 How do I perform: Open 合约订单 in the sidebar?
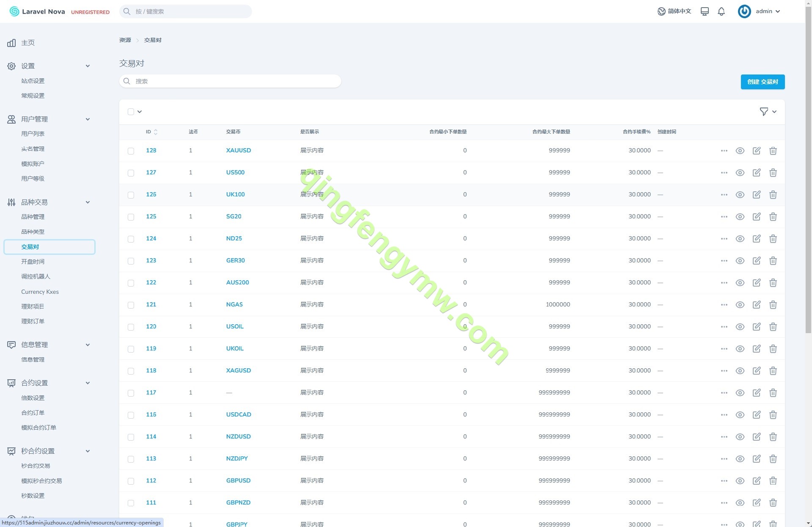[x=33, y=413]
